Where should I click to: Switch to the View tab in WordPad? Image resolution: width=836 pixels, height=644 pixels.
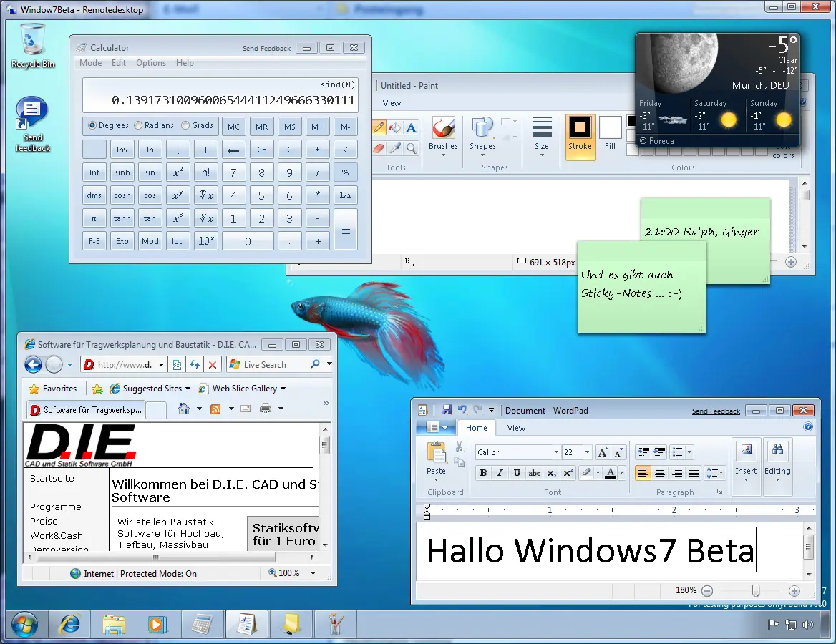click(x=516, y=428)
